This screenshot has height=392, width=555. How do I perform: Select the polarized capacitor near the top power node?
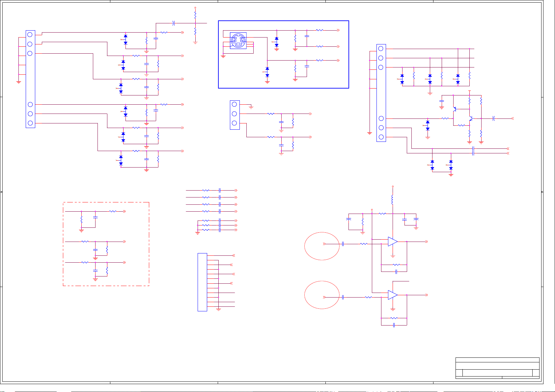click(174, 23)
